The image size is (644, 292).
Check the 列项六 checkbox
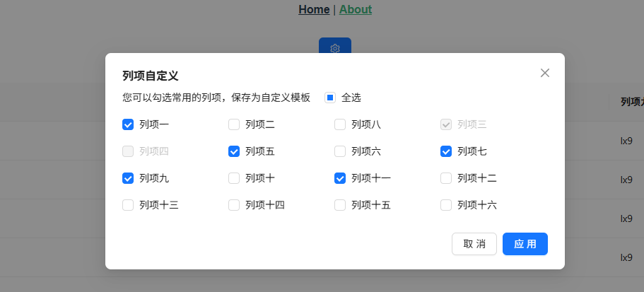pyautogui.click(x=339, y=151)
